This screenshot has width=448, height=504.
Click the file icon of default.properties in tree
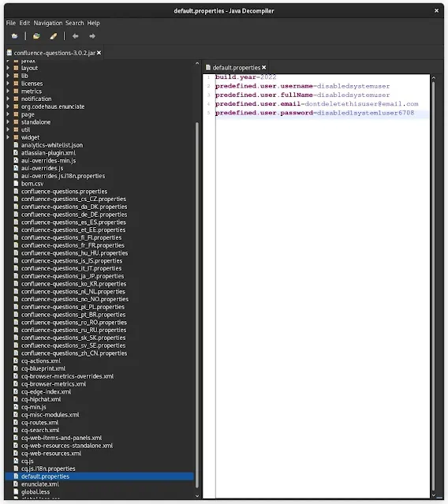tap(16, 476)
